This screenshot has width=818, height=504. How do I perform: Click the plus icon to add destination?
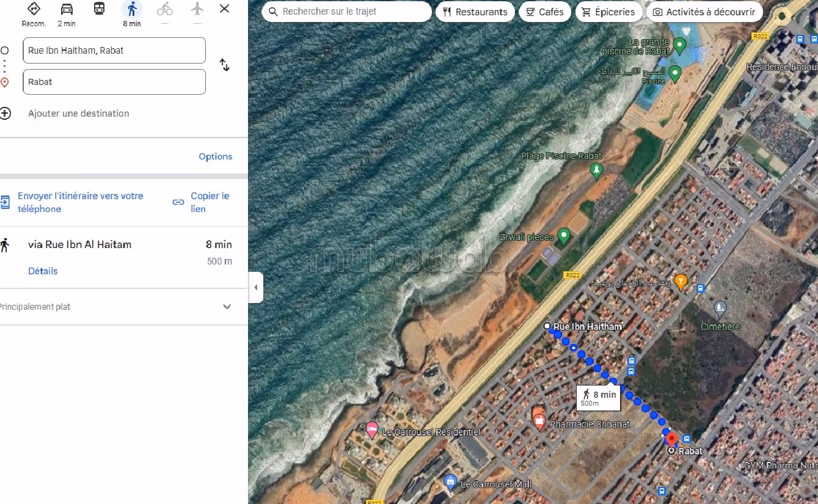(5, 113)
